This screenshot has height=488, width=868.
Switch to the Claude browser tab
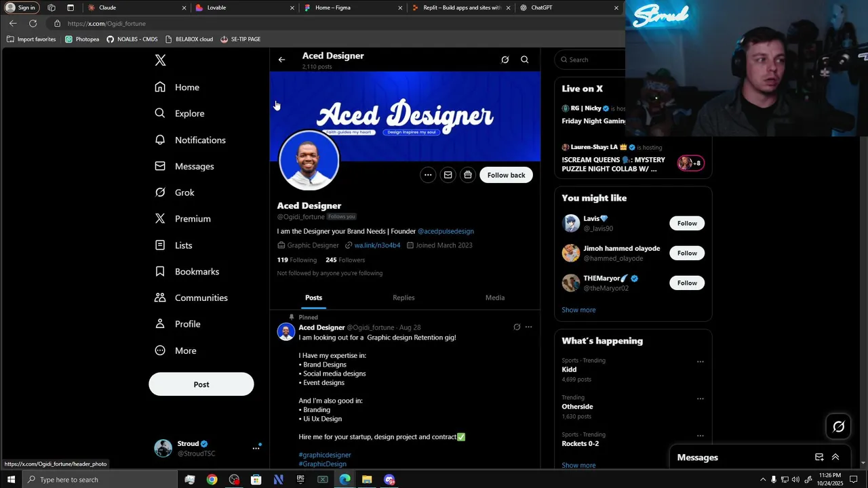pyautogui.click(x=137, y=7)
